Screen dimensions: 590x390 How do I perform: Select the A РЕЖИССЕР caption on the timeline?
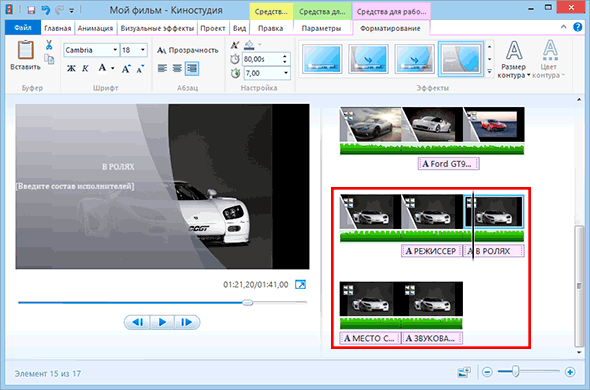point(432,251)
